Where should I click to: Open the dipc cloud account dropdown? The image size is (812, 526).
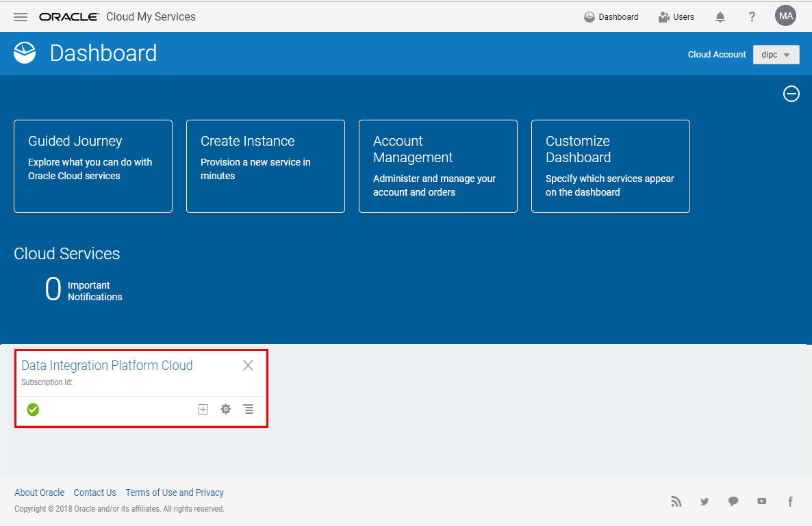pyautogui.click(x=776, y=54)
